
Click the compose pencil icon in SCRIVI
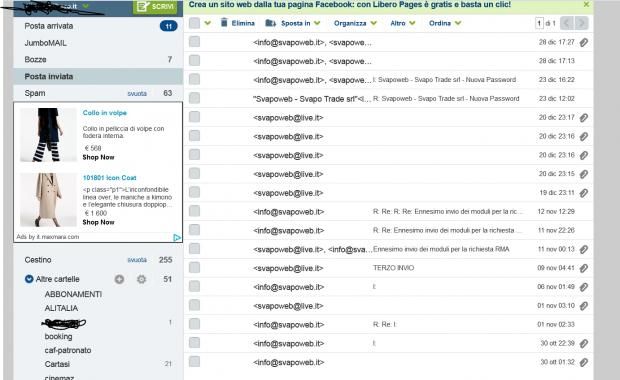(142, 6)
